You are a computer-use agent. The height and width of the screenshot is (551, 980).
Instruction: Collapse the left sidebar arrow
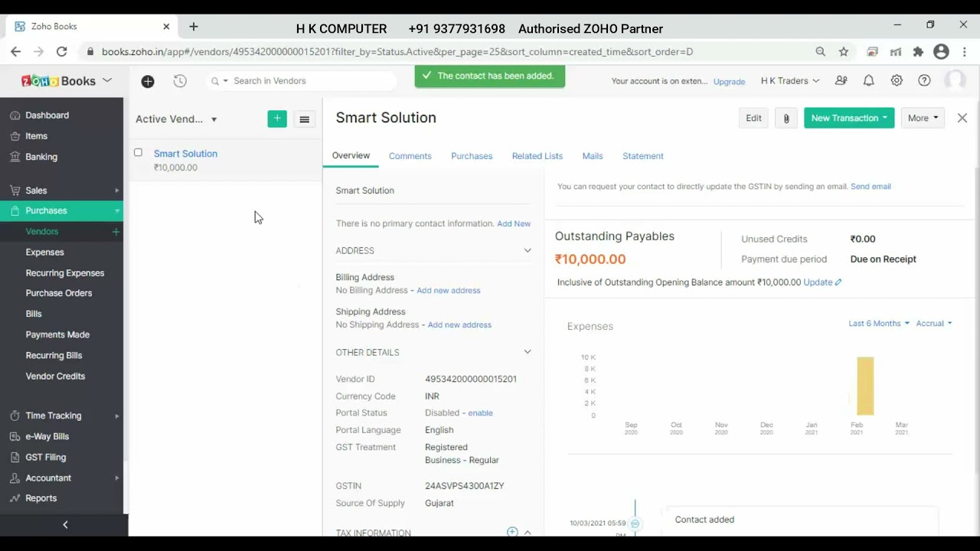pos(65,524)
